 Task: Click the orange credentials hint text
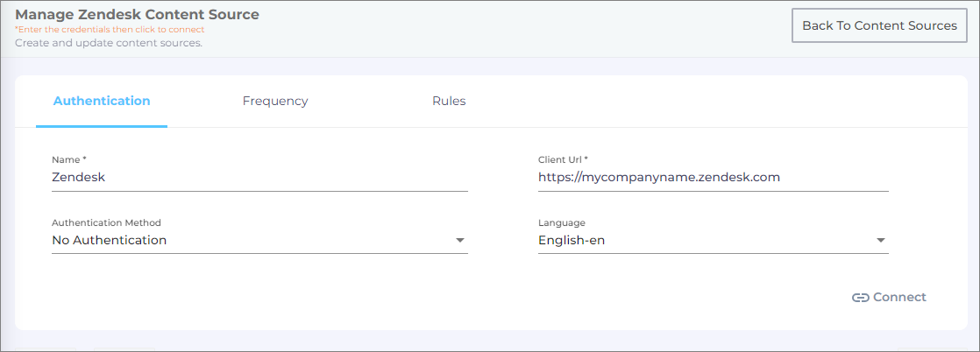pyautogui.click(x=110, y=30)
